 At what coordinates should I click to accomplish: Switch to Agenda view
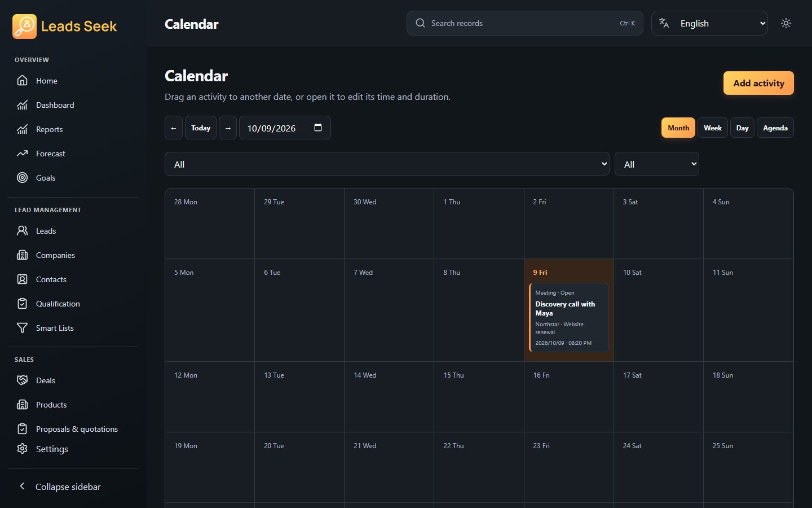coord(775,128)
